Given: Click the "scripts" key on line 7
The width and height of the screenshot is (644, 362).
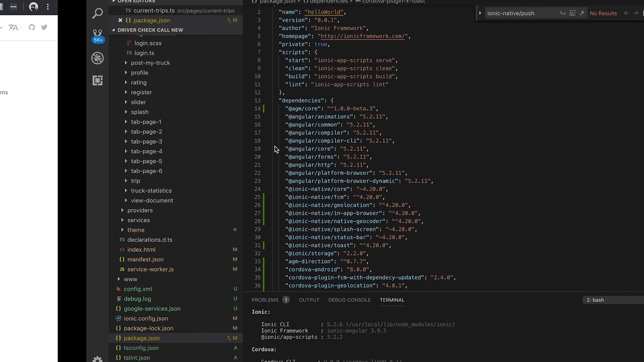Looking at the screenshot, I should point(293,52).
